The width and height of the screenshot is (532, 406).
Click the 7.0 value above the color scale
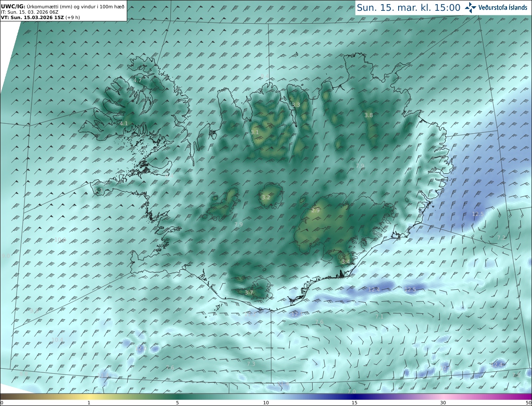[352, 391]
